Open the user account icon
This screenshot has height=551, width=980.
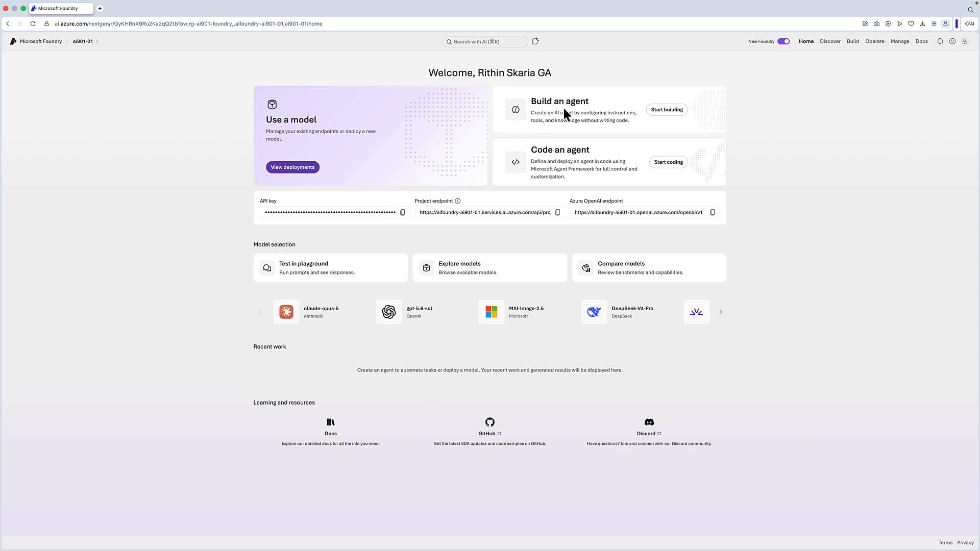click(965, 42)
